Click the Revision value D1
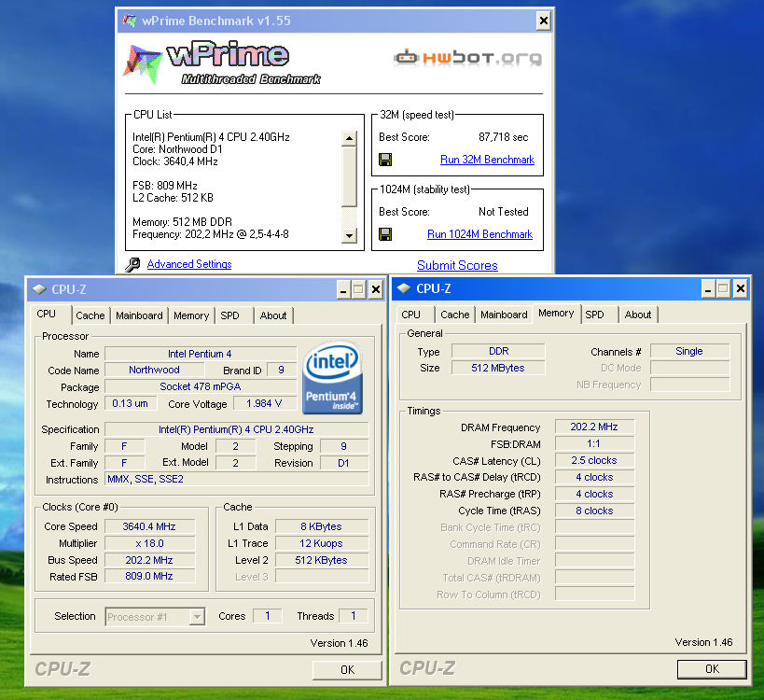764x700 pixels. point(344,463)
